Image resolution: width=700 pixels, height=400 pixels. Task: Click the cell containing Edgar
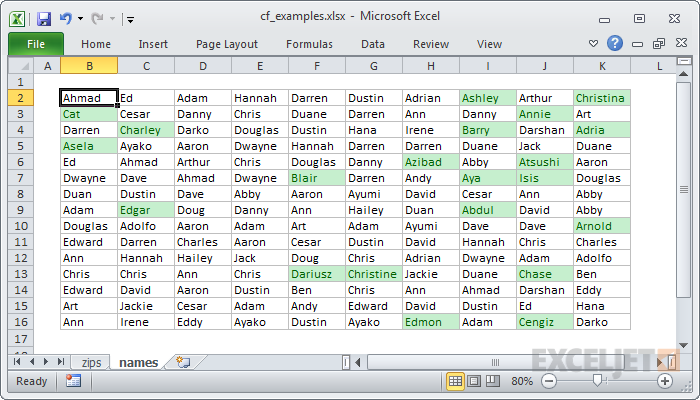pos(146,210)
